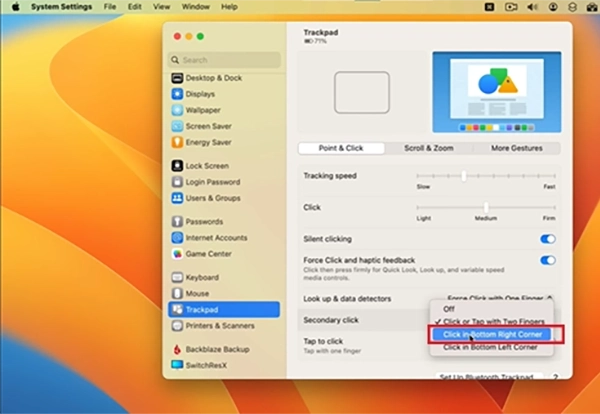This screenshot has height=414, width=600.
Task: Click the help question mark button
Action: point(555,377)
